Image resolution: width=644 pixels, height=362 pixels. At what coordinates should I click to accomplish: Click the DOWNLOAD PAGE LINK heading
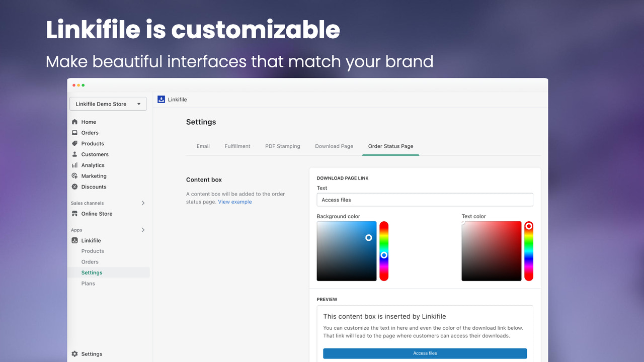(x=343, y=178)
